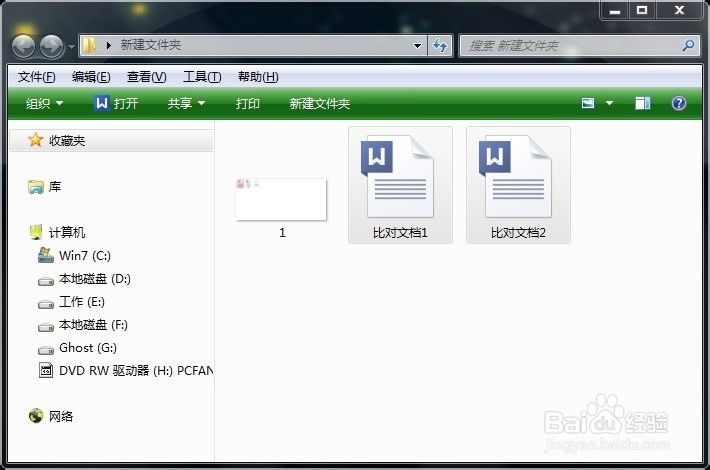
Task: Open the 工作 (E:) drive
Action: click(82, 302)
